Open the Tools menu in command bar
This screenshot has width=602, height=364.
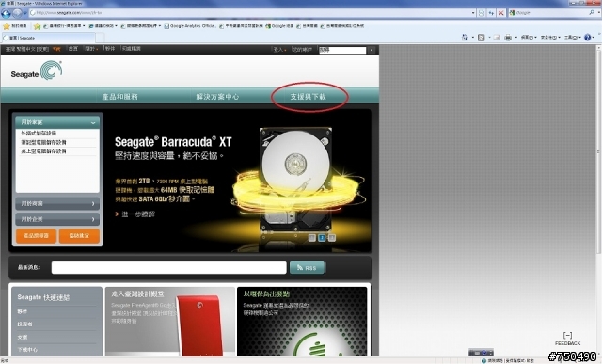[572, 38]
